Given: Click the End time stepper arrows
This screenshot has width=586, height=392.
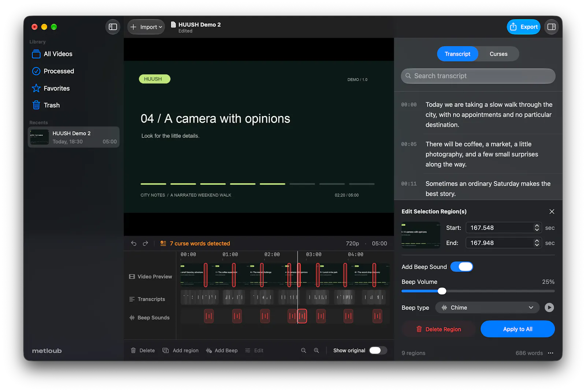Looking at the screenshot, I should coord(537,243).
